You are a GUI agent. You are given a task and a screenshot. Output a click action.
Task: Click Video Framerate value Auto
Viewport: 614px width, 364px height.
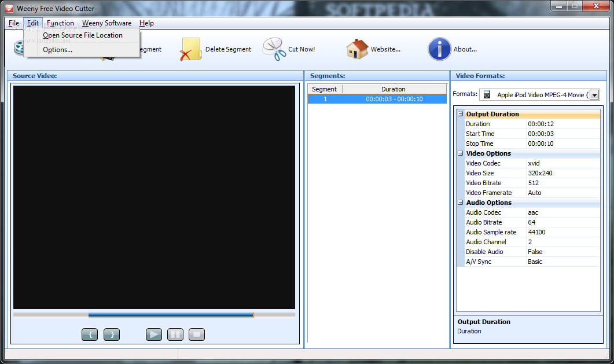click(562, 193)
